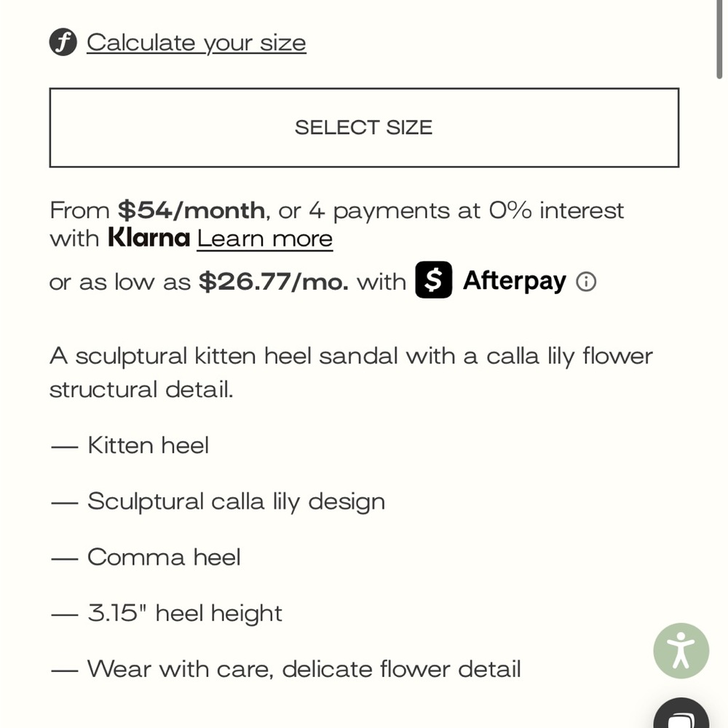Click the Afterpay wordmark
The height and width of the screenshot is (728, 728).
[515, 281]
